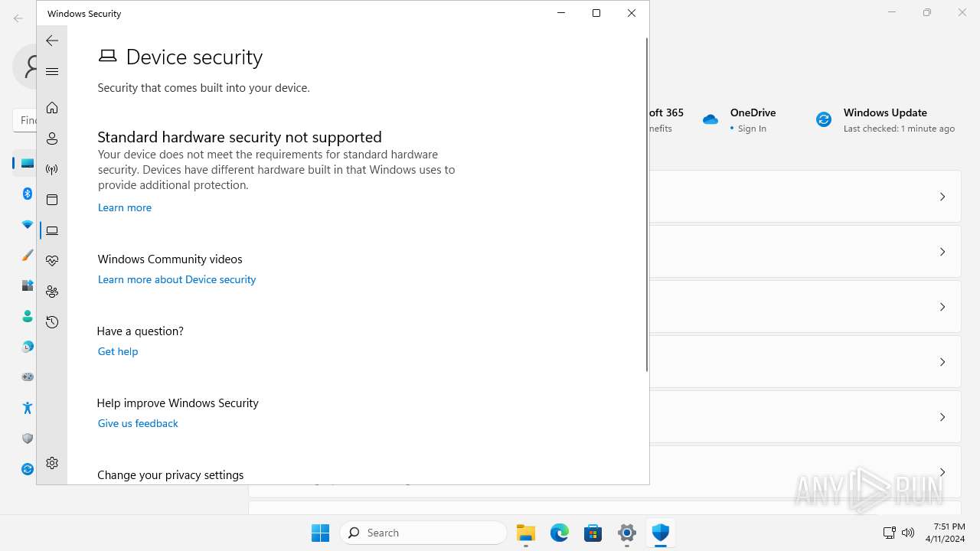980x551 pixels.
Task: Open the Windows Start button
Action: pyautogui.click(x=321, y=533)
